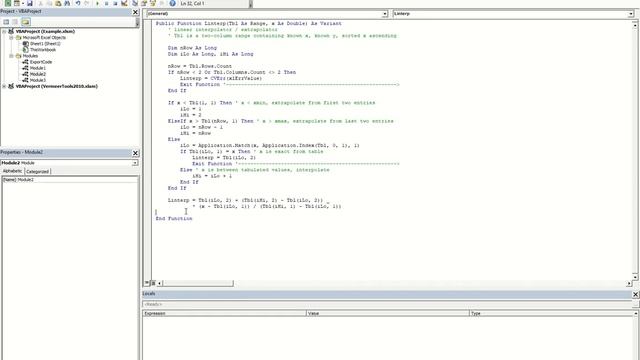The width and height of the screenshot is (640, 360).
Task: Click the Paste toolbar icon
Action: pyautogui.click(x=58, y=3)
